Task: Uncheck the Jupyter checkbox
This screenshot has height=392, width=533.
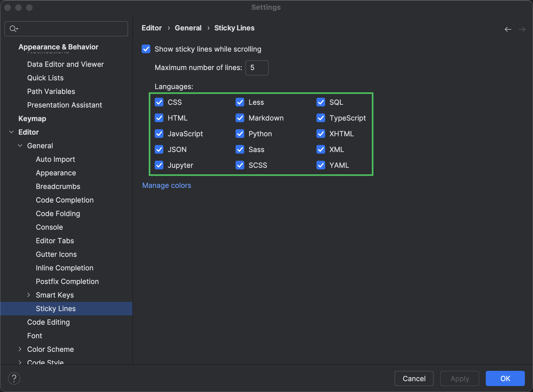Action: (159, 165)
